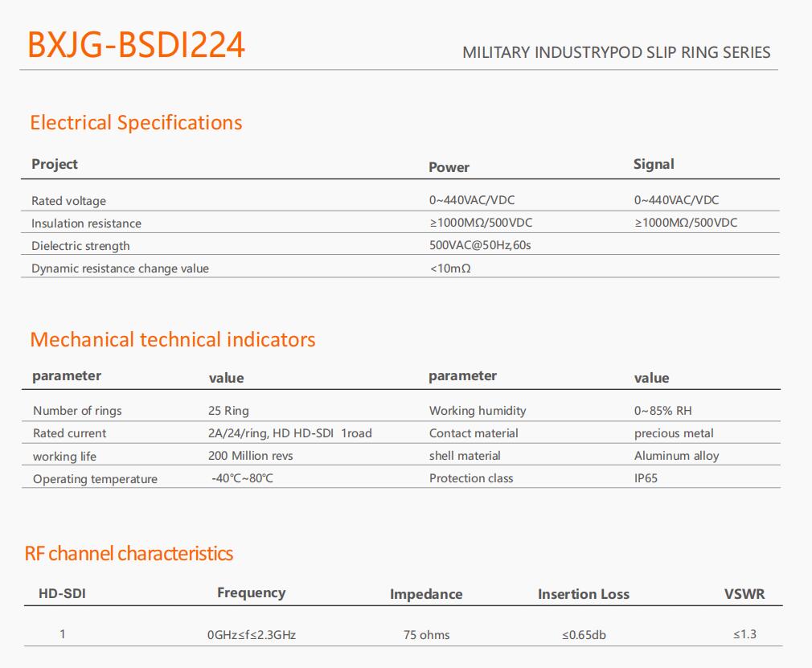Click the VSWR column header
The width and height of the screenshot is (812, 668).
pos(744,594)
